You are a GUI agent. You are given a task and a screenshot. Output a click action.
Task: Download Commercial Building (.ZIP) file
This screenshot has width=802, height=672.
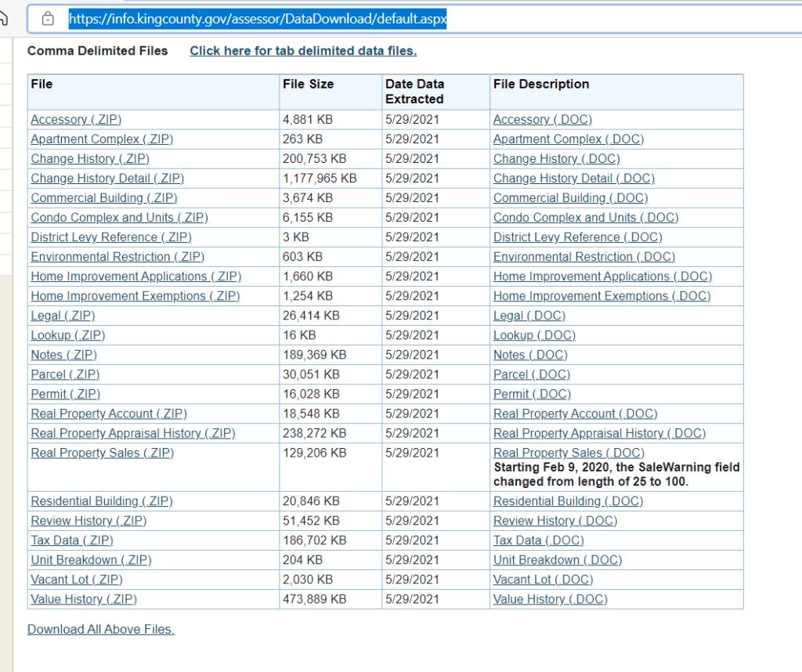(104, 198)
